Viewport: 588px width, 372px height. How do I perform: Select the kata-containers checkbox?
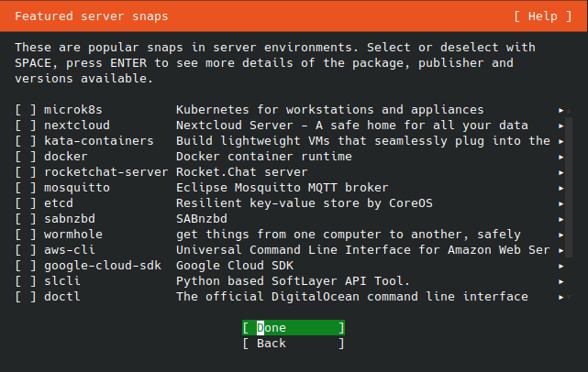(x=26, y=141)
